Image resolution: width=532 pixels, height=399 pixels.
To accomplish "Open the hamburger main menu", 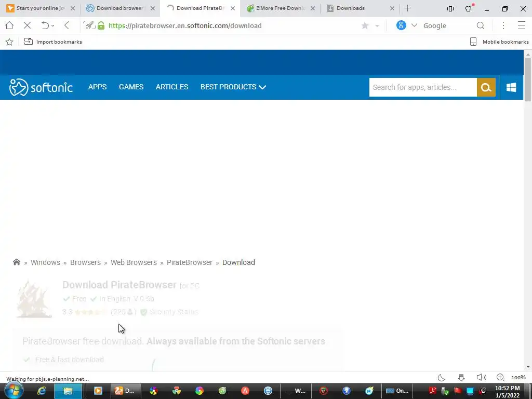I will tap(522, 25).
